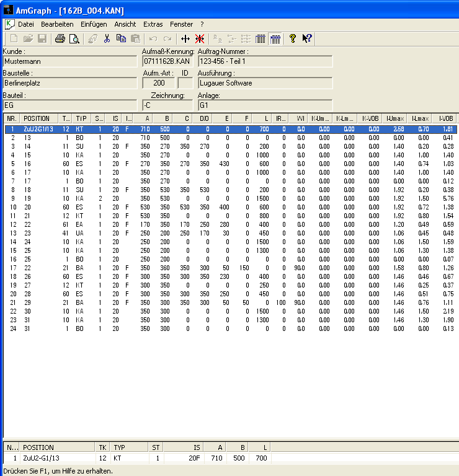This screenshot has height=476, width=459.
Task: Open the Fenster menu
Action: tap(181, 24)
